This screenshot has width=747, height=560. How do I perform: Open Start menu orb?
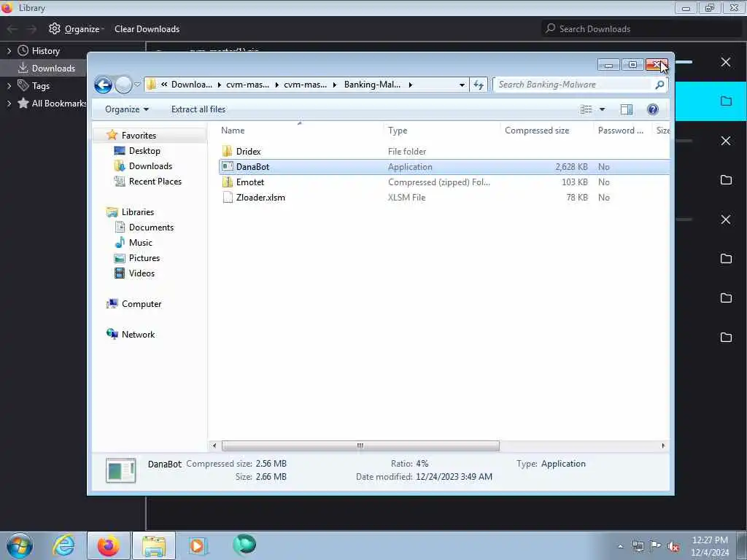20,545
